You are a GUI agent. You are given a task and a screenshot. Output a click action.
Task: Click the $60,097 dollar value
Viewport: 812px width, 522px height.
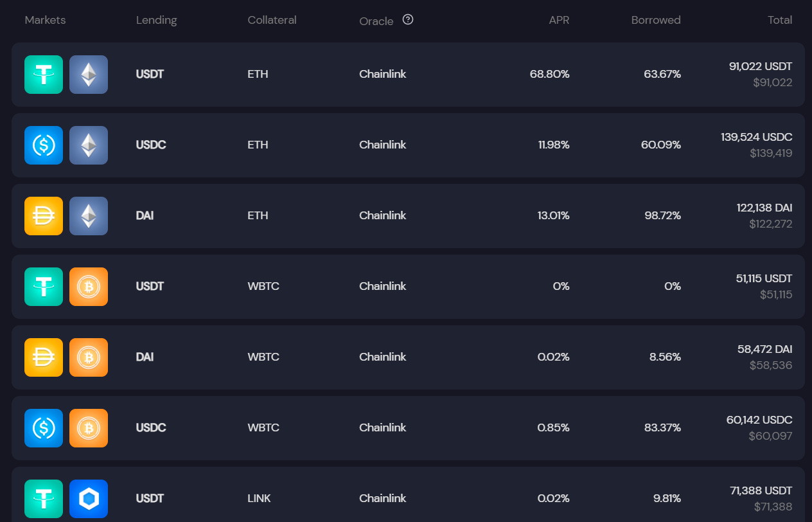point(770,436)
